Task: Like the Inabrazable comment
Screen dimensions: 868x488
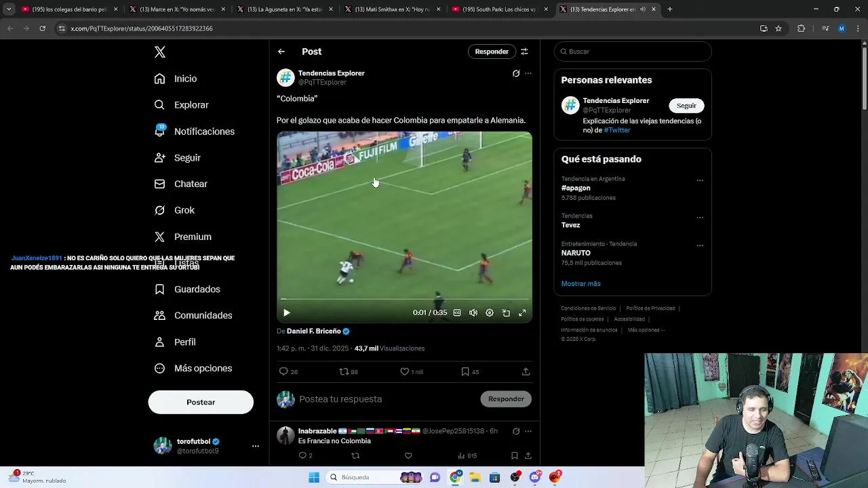Action: pyautogui.click(x=408, y=456)
